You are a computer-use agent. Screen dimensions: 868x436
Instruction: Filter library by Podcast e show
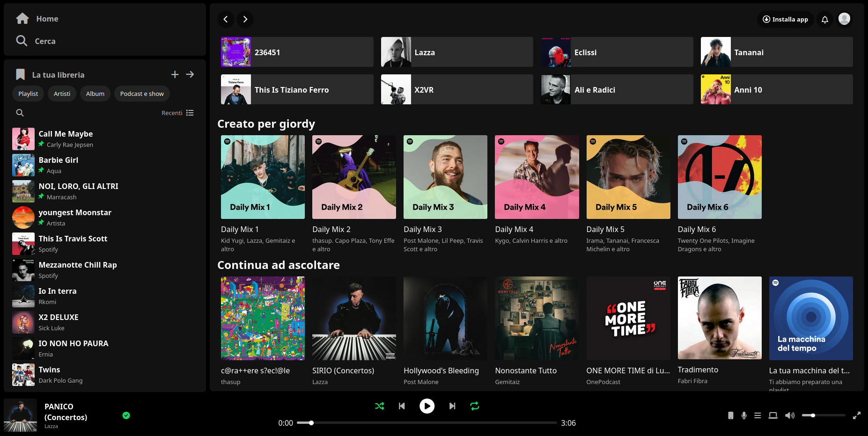pyautogui.click(x=142, y=94)
